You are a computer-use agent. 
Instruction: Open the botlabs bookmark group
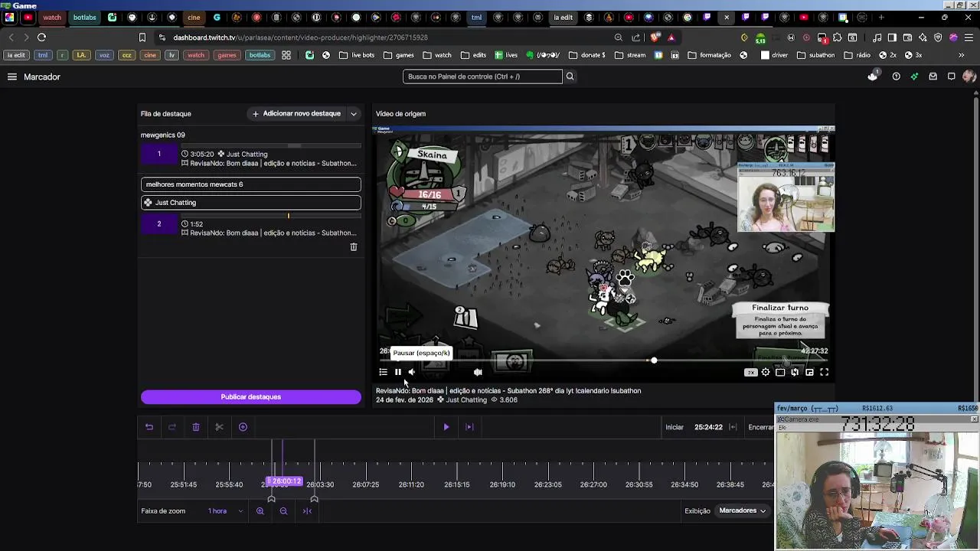(x=260, y=55)
